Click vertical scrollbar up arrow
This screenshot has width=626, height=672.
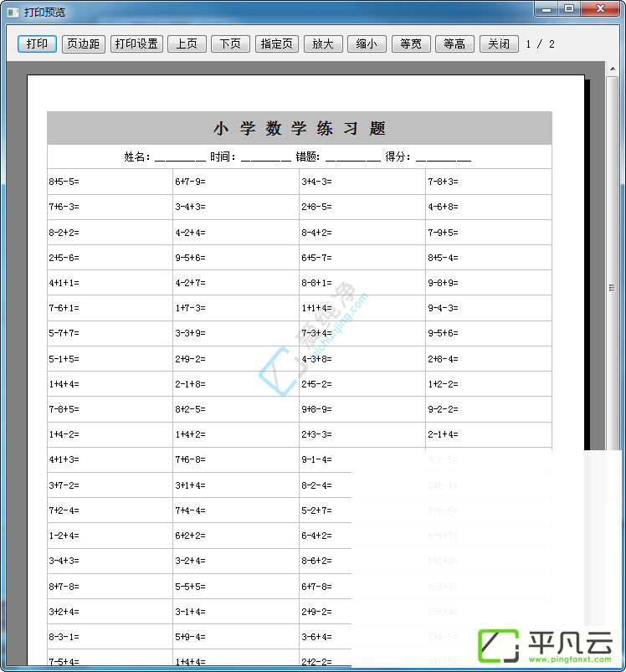tap(613, 69)
